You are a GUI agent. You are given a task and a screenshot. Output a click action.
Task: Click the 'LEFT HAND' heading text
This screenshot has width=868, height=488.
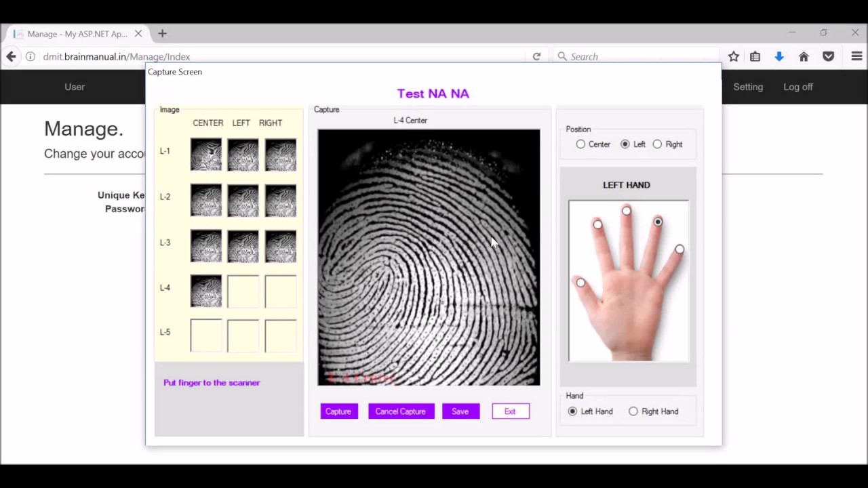(627, 185)
